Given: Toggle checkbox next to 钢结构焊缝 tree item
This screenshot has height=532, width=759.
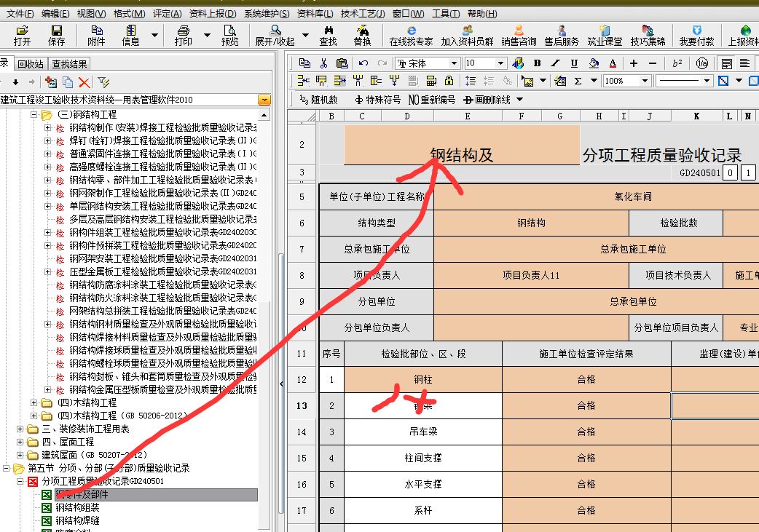Looking at the screenshot, I should [x=47, y=521].
